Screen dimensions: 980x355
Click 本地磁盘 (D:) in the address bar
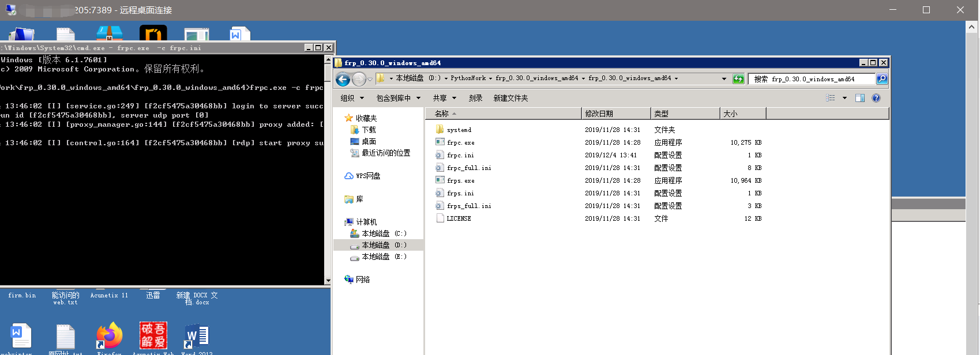pyautogui.click(x=418, y=78)
